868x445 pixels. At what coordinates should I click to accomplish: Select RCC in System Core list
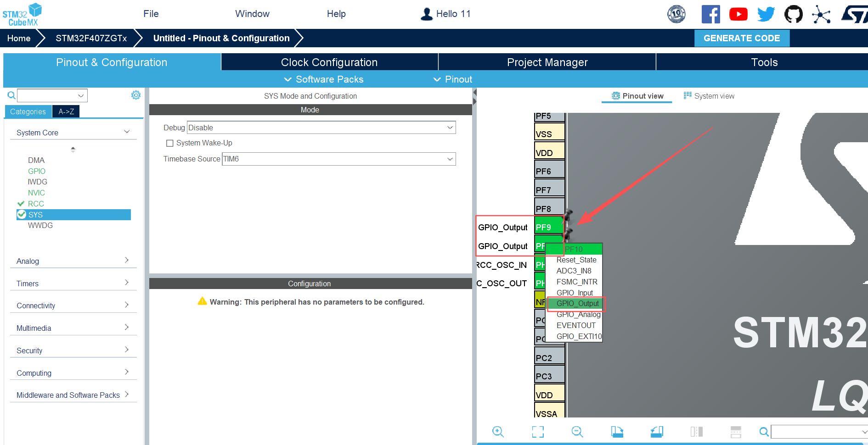(36, 204)
